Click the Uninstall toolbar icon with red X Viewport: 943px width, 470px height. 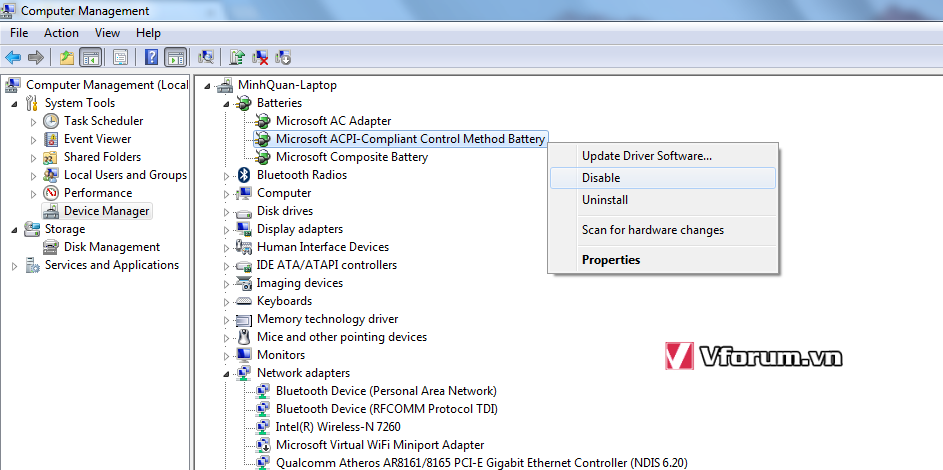(260, 58)
